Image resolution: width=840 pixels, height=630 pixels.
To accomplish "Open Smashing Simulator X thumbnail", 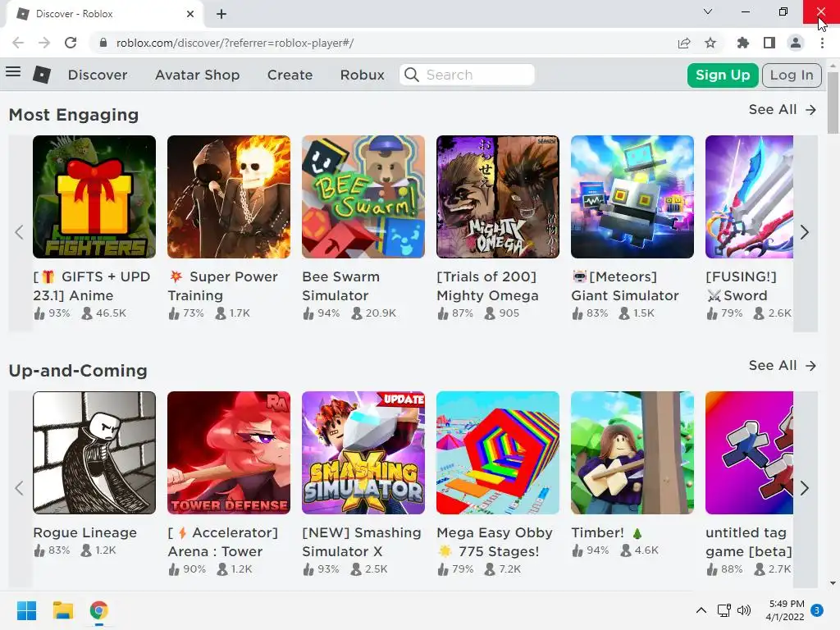I will [363, 453].
